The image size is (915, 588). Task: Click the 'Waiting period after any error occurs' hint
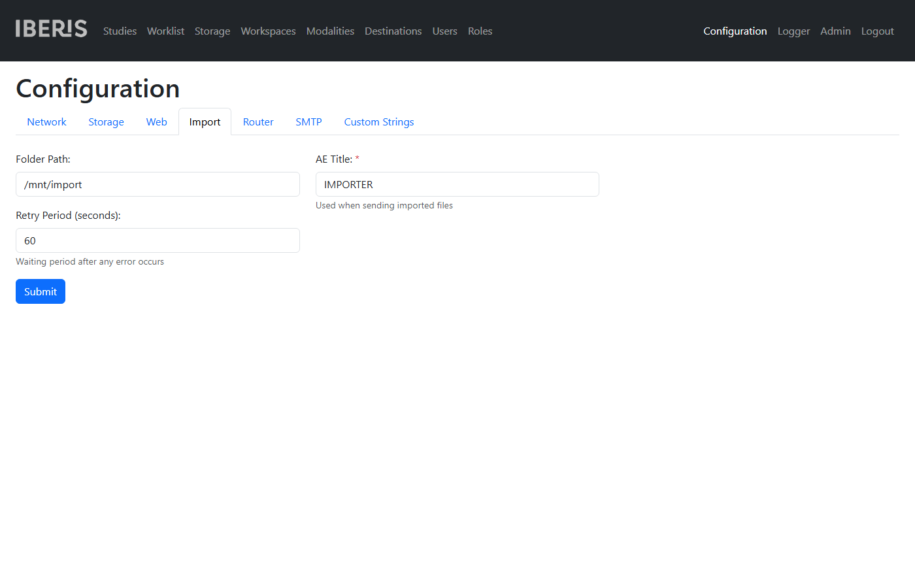[90, 261]
